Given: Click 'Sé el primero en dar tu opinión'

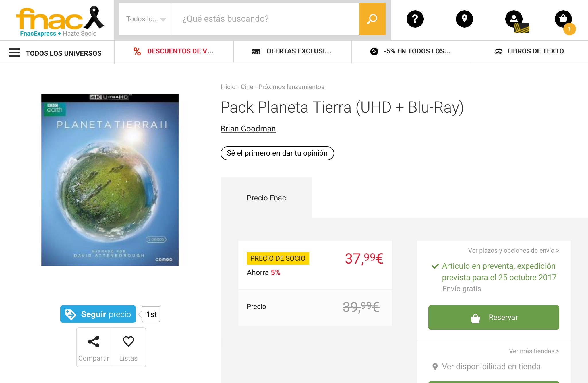Looking at the screenshot, I should click(x=277, y=153).
